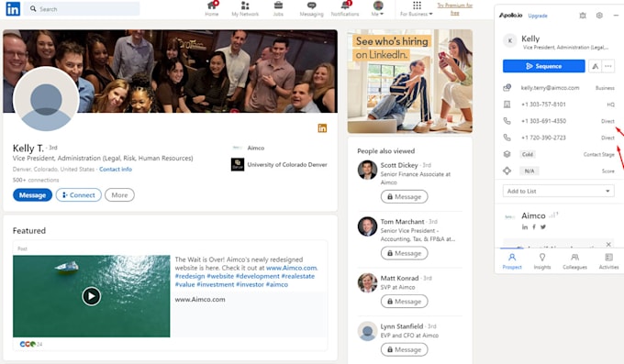The width and height of the screenshot is (624, 364).
Task: Click the #realestate hashtag
Action: pyautogui.click(x=297, y=276)
